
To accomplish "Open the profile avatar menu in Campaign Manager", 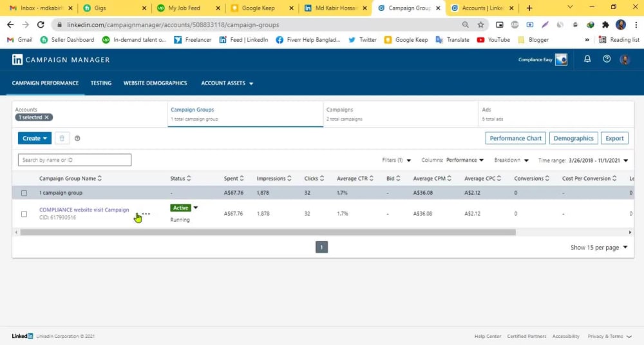I will [x=625, y=59].
